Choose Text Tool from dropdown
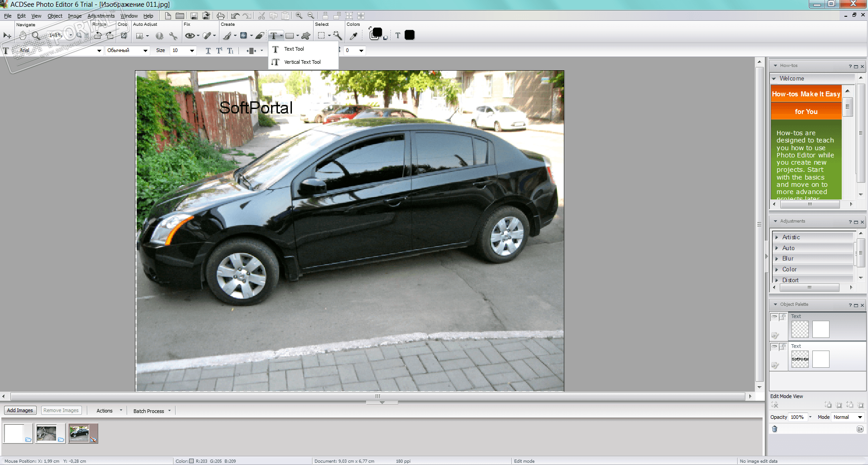The height and width of the screenshot is (465, 868). tap(303, 49)
